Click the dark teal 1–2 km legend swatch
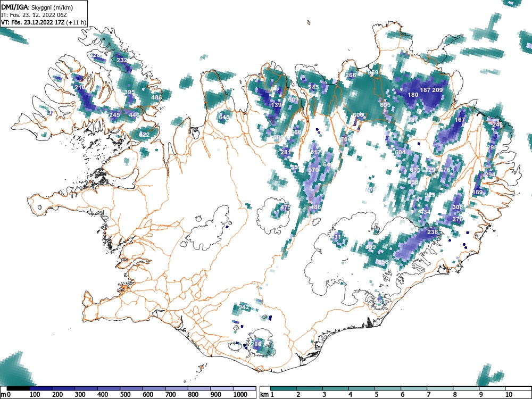Image resolution: width=532 pixels, height=399 pixels. [x=284, y=388]
